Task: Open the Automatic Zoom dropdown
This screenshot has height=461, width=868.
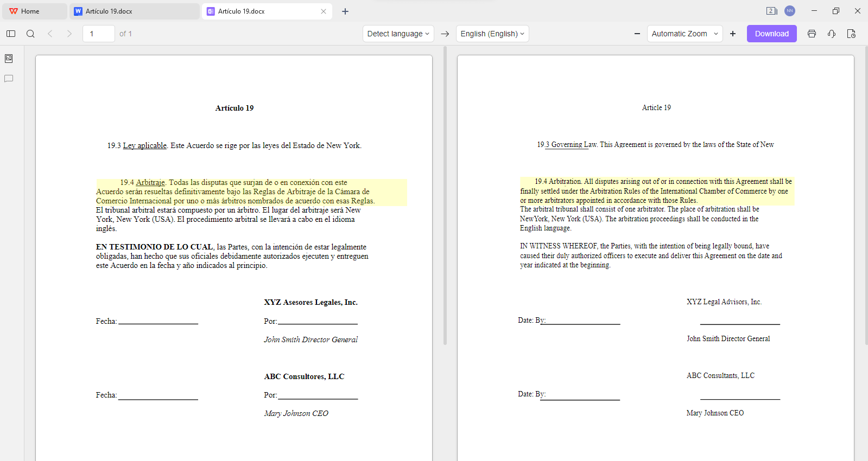Action: (685, 34)
